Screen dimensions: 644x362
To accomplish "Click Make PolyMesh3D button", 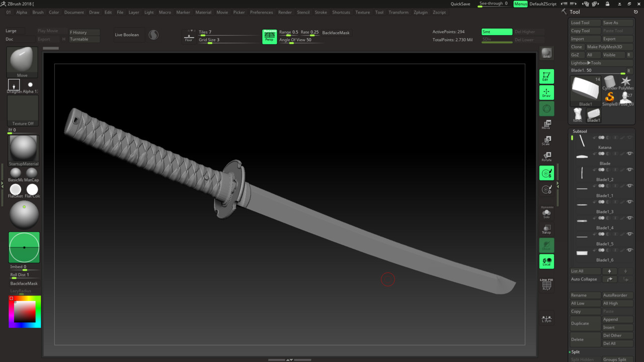I will click(610, 47).
